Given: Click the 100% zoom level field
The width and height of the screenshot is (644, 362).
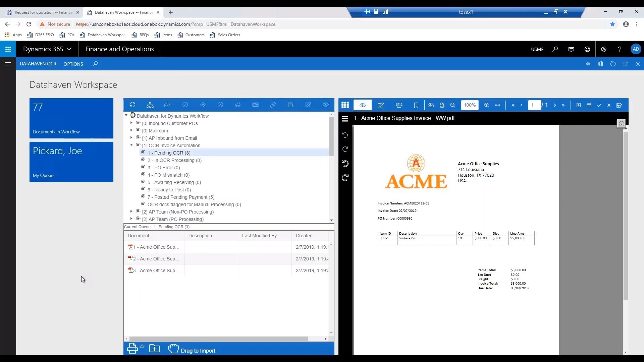Looking at the screenshot, I should click(470, 105).
